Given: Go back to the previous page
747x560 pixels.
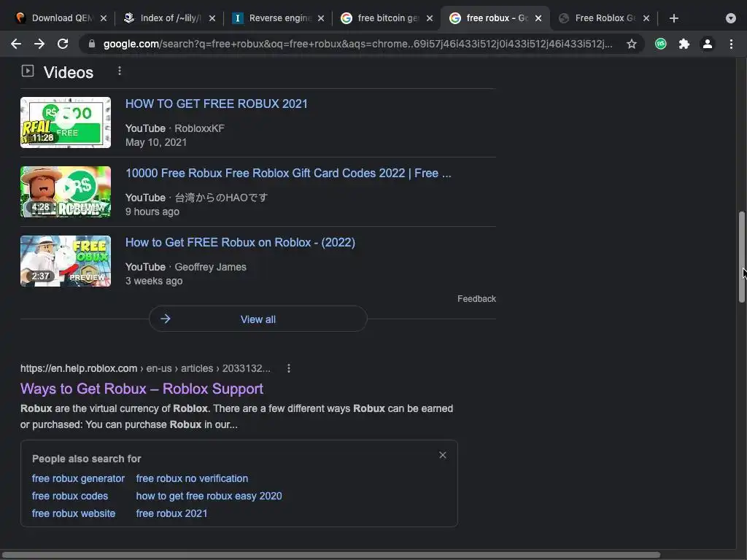Looking at the screenshot, I should point(16,44).
